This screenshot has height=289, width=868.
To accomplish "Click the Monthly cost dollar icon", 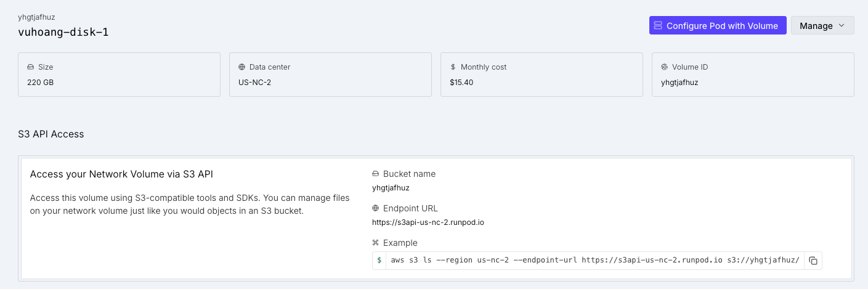I will click(453, 67).
